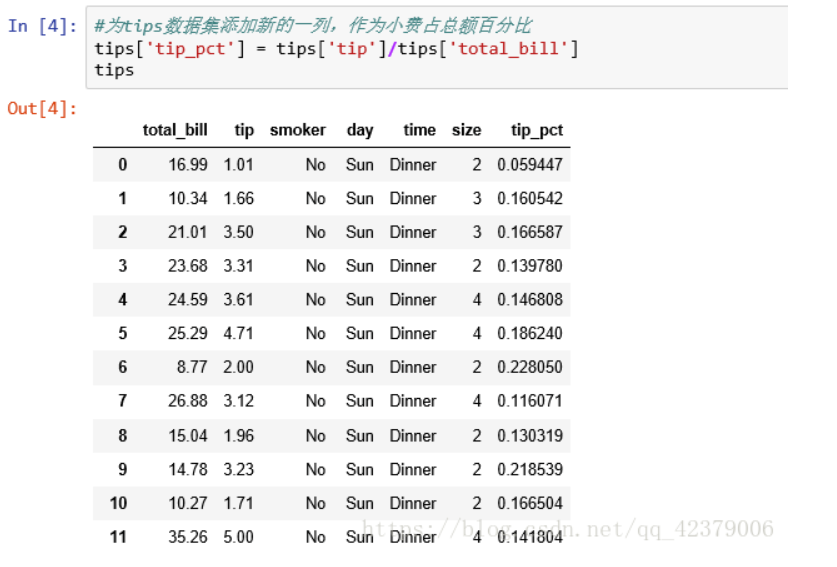Select total_bill value 23.68
This screenshot has height=567, width=837.
click(188, 266)
